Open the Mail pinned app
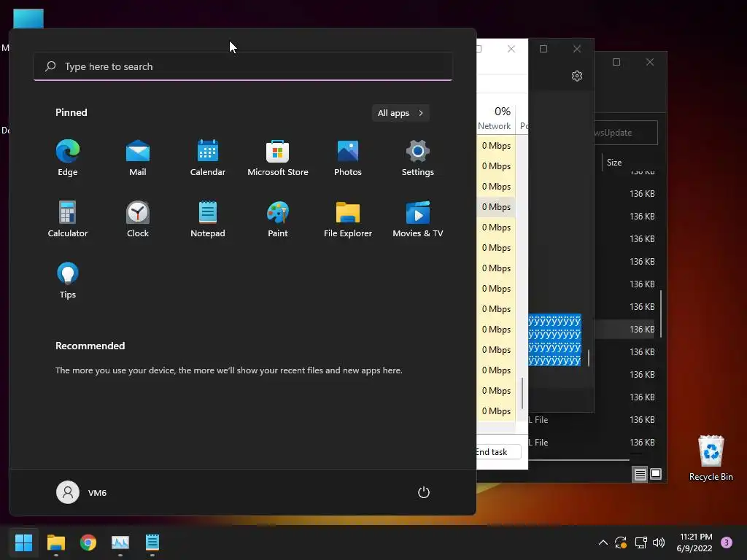This screenshot has height=560, width=747. click(138, 157)
